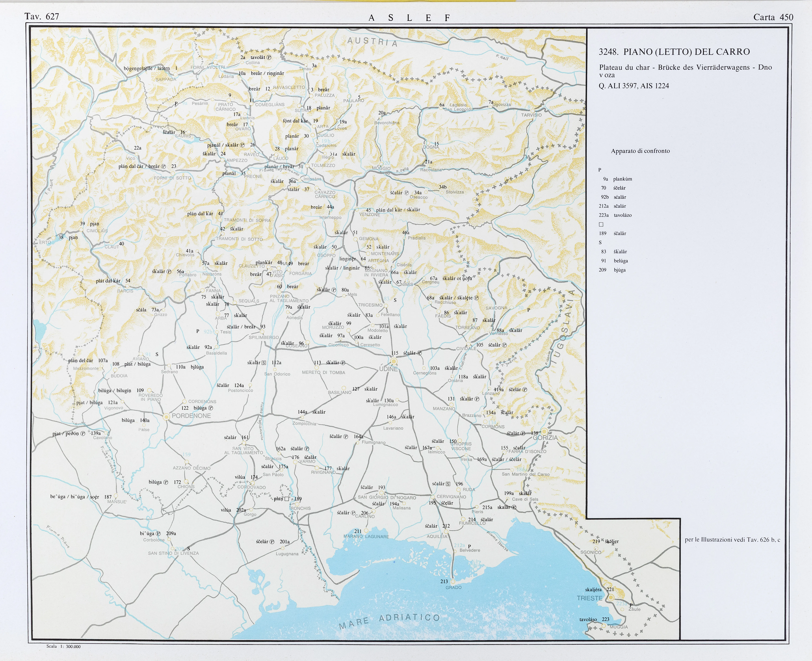Viewport: 812px width, 661px height.
Task: Click the 'P' group header in legend
Action: pyautogui.click(x=600, y=170)
